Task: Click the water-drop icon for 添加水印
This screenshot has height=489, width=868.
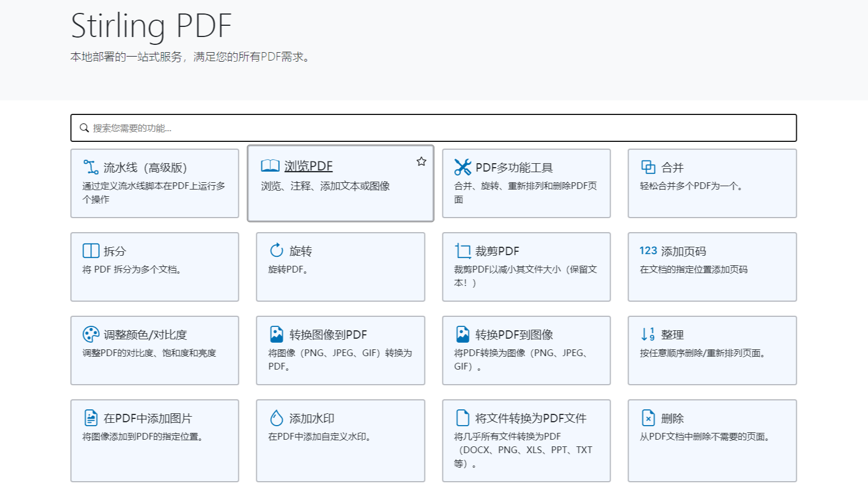Action: point(276,418)
